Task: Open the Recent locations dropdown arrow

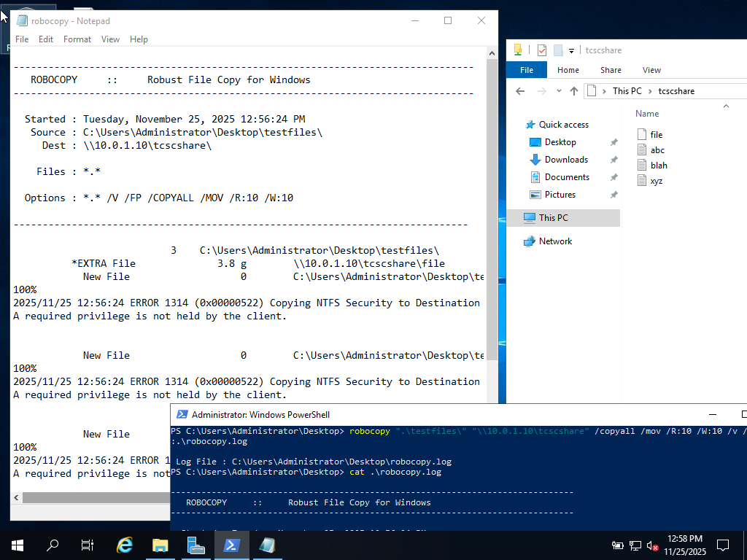Action: [x=558, y=91]
